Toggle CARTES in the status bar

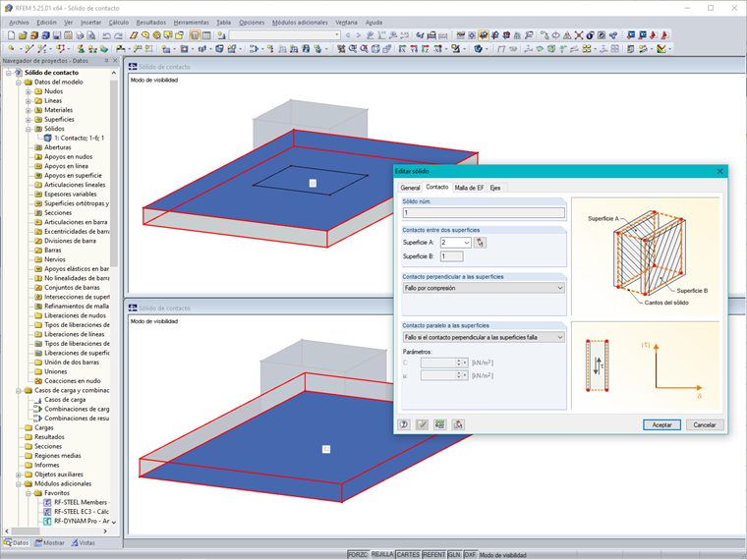(x=408, y=555)
